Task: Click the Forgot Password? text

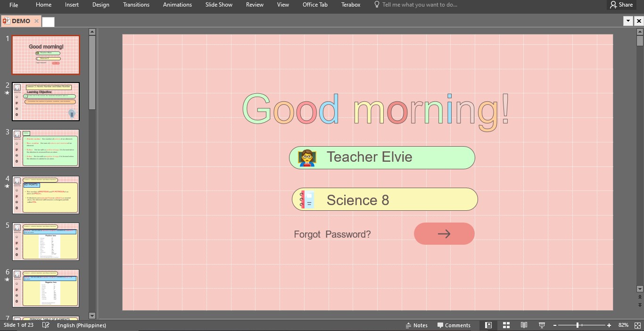Action: coord(332,234)
